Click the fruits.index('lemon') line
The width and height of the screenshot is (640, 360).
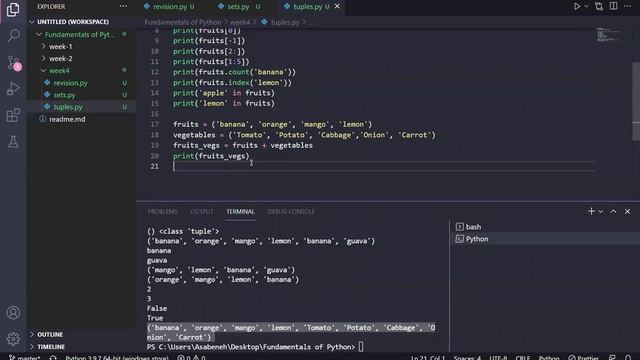(x=232, y=82)
